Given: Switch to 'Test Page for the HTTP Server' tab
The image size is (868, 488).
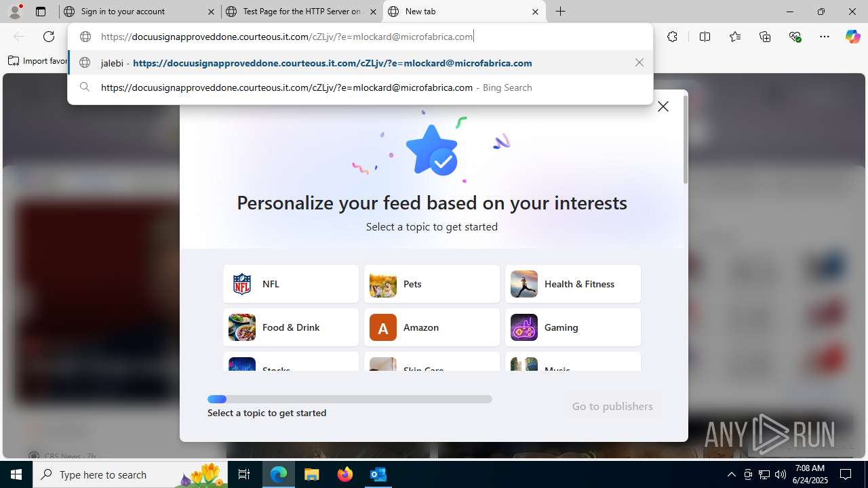Looking at the screenshot, I should [302, 12].
